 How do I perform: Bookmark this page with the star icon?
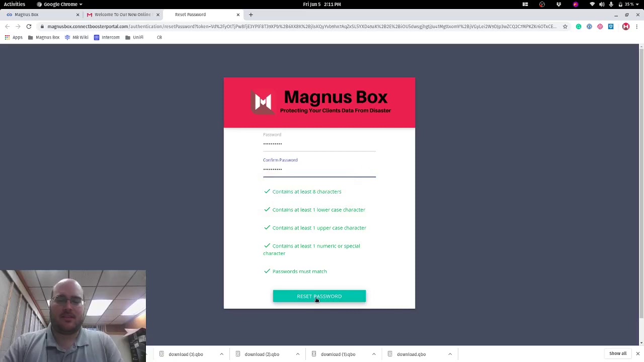[565, 26]
